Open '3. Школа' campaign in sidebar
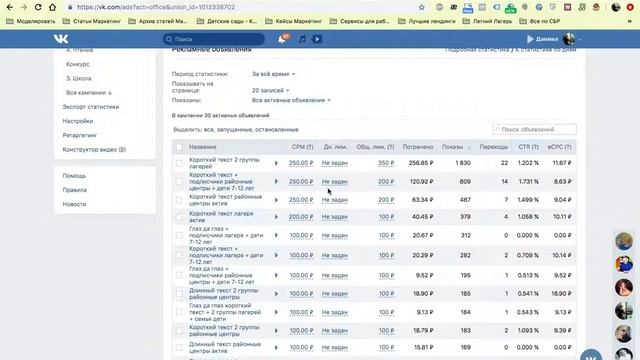 pos(78,78)
